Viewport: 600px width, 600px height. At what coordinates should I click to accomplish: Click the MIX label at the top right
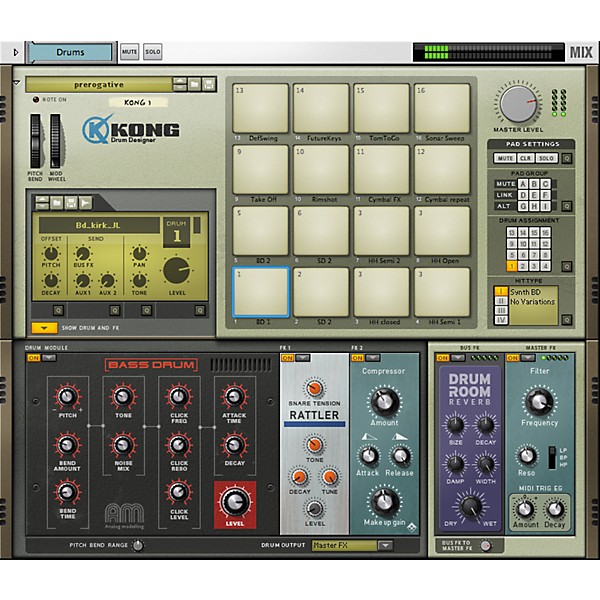(x=581, y=52)
